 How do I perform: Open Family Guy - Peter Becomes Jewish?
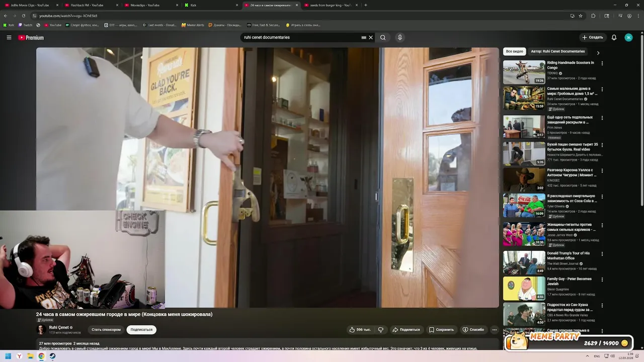click(569, 281)
